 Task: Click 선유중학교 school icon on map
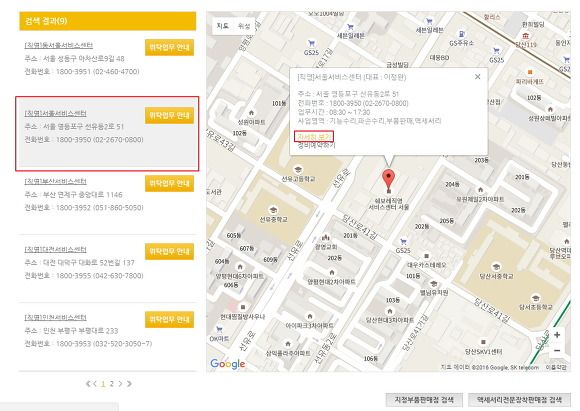(x=273, y=210)
